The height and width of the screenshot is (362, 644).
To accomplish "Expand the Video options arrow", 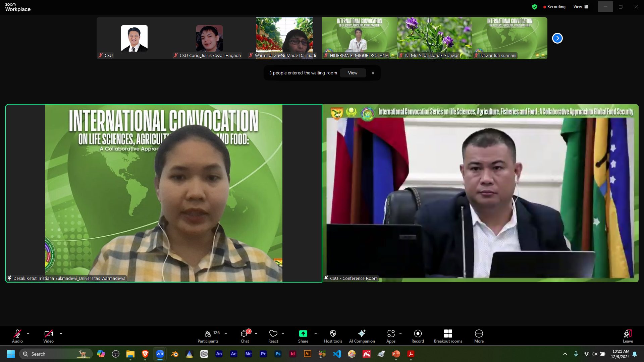I will (61, 334).
